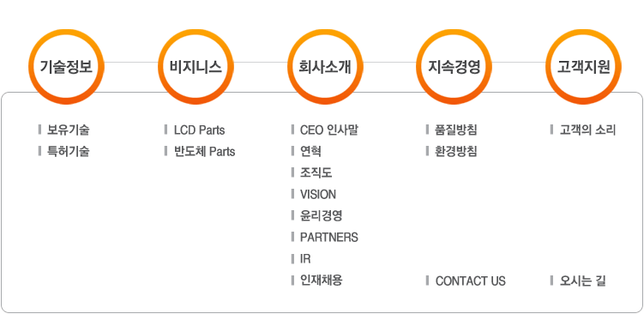Open 반도체 Parts submenu item
Screen dimensions: 644x314
205,152
